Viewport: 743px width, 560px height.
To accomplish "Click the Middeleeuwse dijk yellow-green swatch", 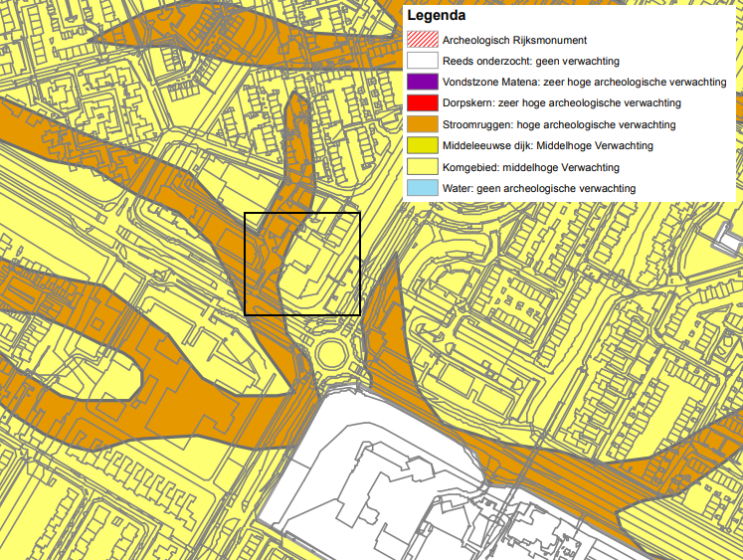I will (422, 145).
